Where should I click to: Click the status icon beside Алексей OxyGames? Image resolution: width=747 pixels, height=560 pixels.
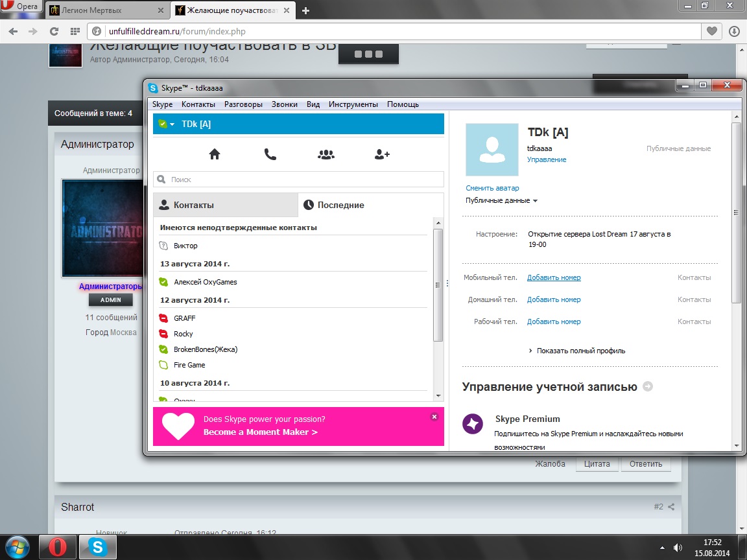[x=163, y=282]
